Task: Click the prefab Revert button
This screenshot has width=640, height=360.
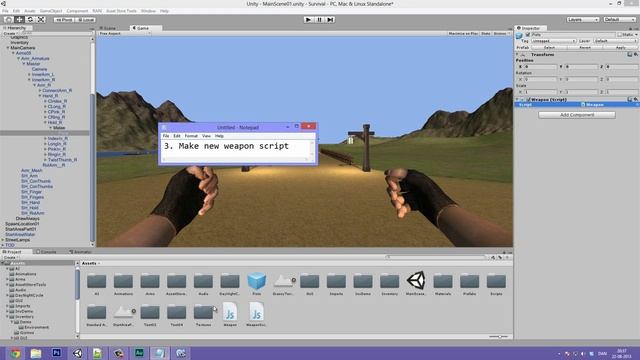Action: 585,48
